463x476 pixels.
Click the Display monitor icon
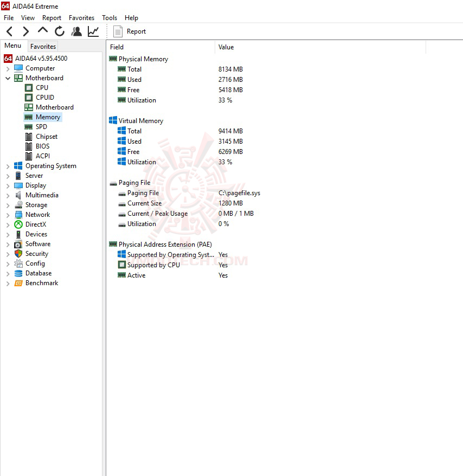tap(18, 185)
